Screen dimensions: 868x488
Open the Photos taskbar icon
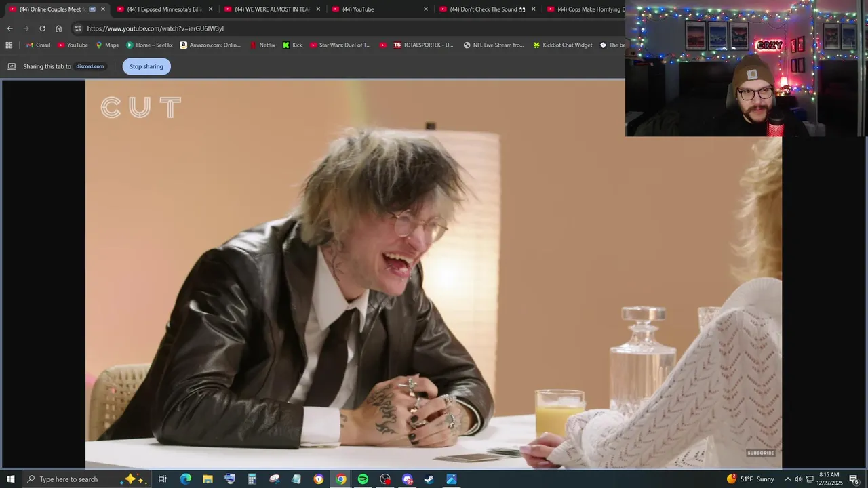tap(452, 479)
